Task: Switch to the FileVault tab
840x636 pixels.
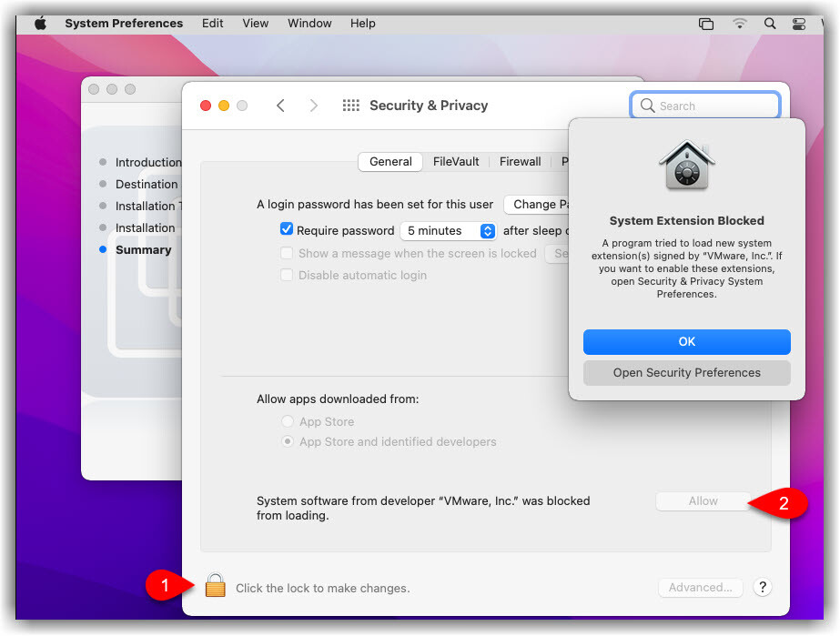Action: pyautogui.click(x=456, y=161)
